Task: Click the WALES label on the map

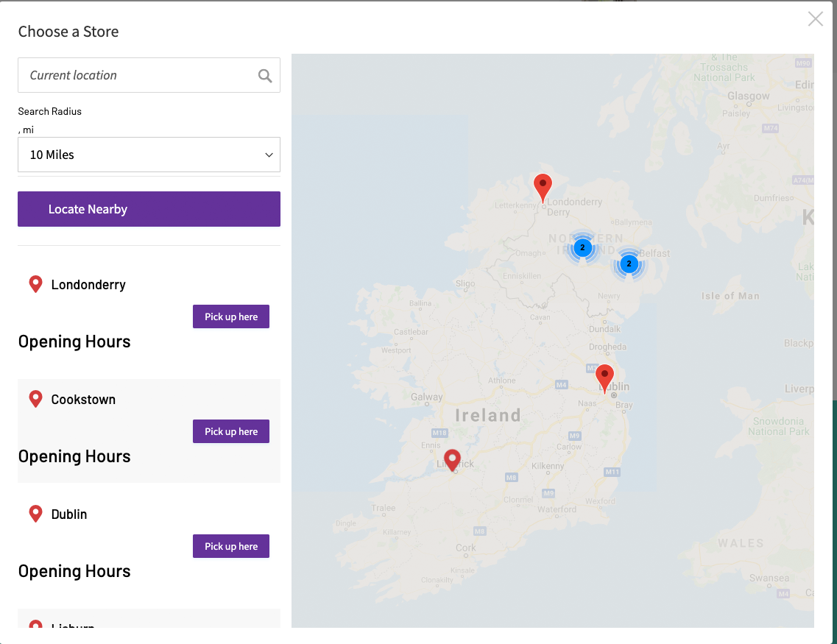Action: [x=741, y=543]
